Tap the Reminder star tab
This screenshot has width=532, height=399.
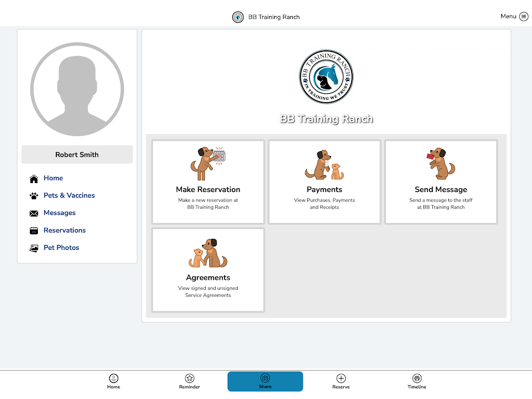tap(189, 382)
